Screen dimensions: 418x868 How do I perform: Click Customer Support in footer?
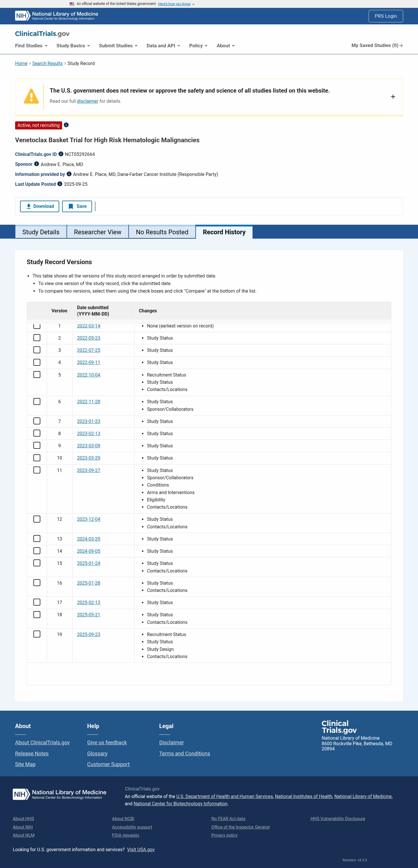(108, 764)
